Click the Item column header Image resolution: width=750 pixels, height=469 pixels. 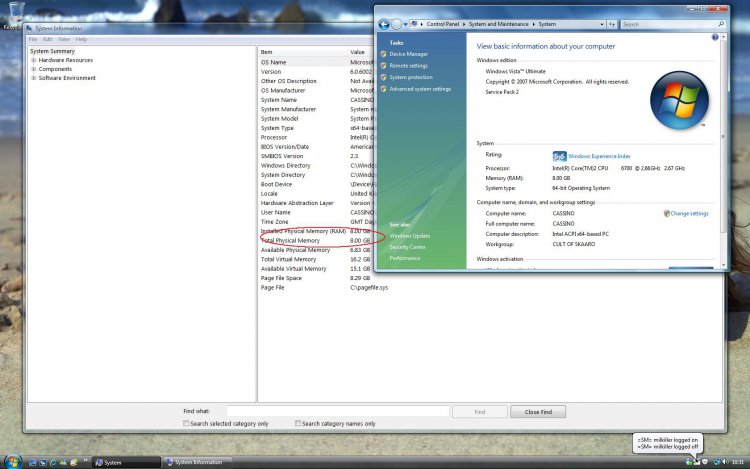pyautogui.click(x=303, y=52)
